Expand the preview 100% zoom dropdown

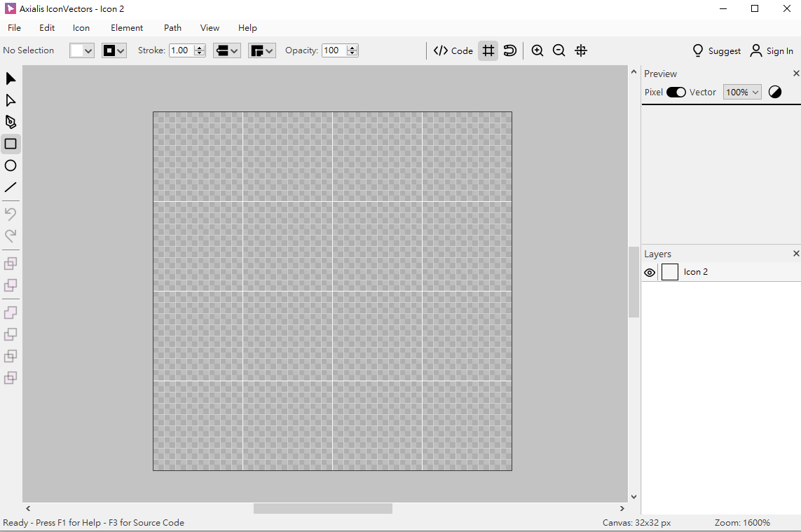tap(742, 93)
